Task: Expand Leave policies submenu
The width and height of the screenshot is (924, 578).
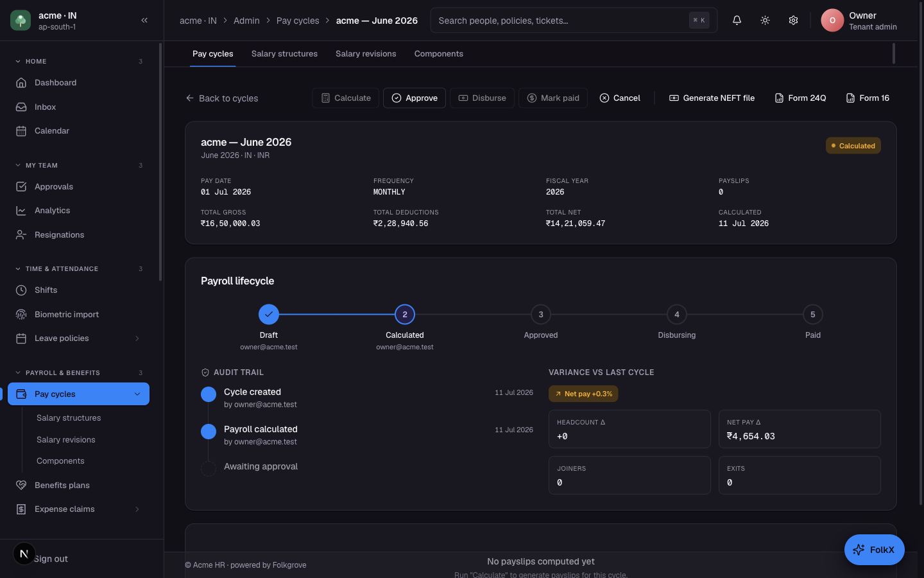Action: pos(137,338)
